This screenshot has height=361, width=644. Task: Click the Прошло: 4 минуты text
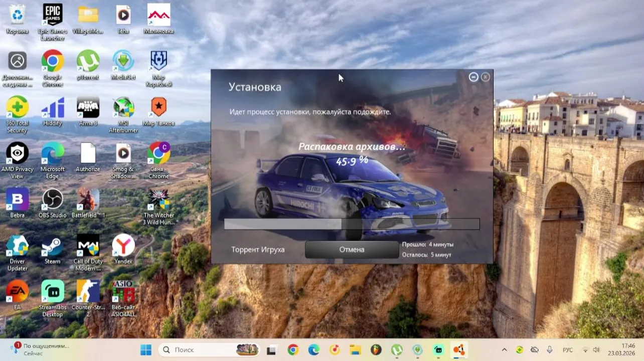[428, 245]
